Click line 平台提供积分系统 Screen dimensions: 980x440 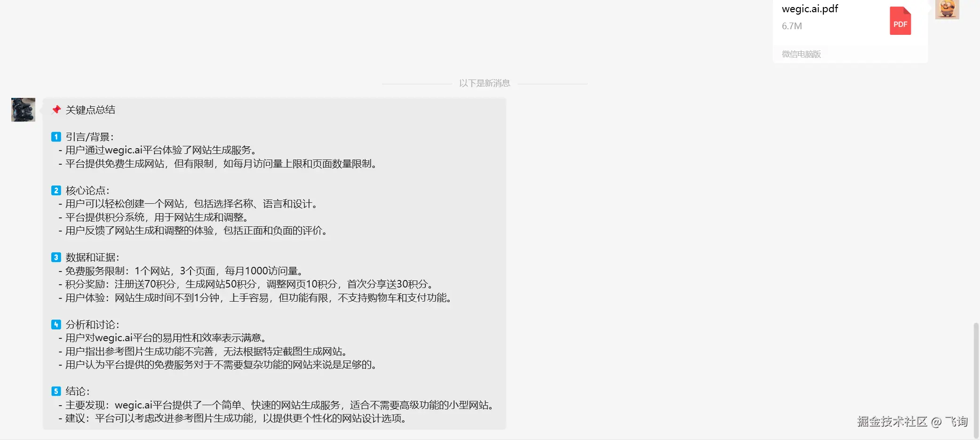(155, 217)
